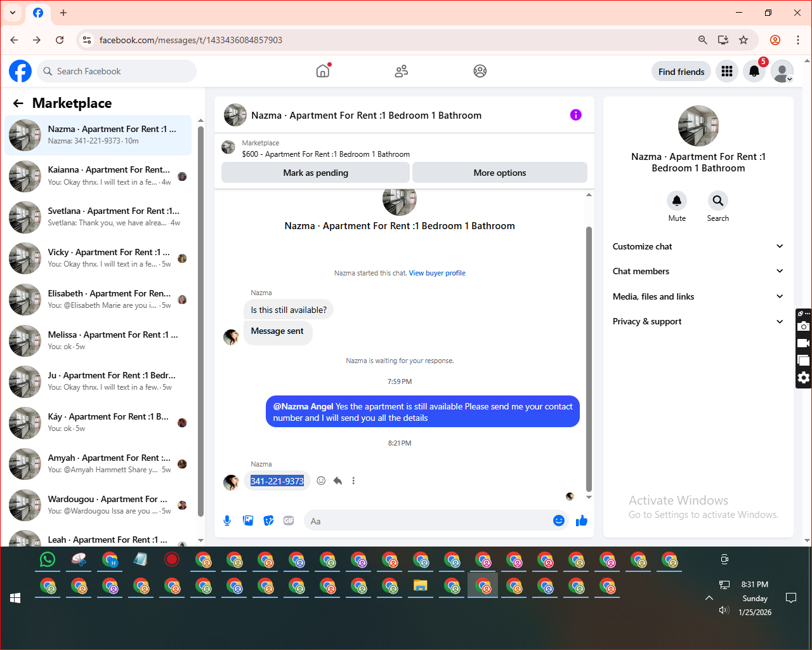Click the 'Is this still available?' message

(289, 310)
